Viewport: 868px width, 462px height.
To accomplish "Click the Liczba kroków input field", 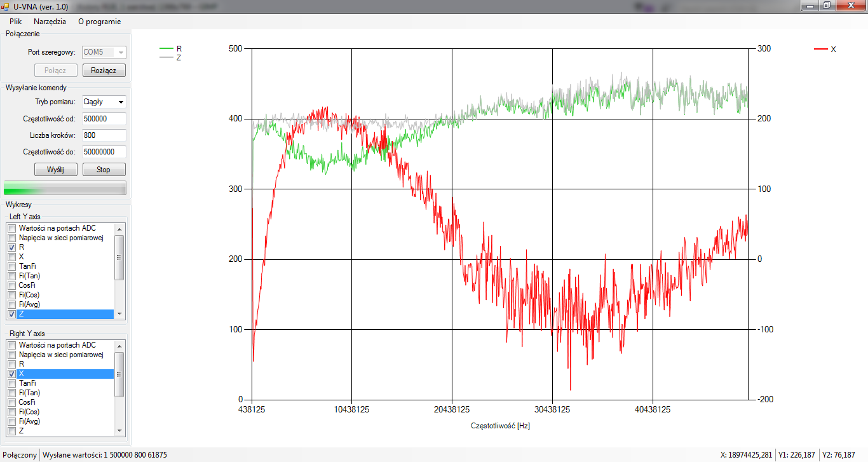I will click(104, 135).
